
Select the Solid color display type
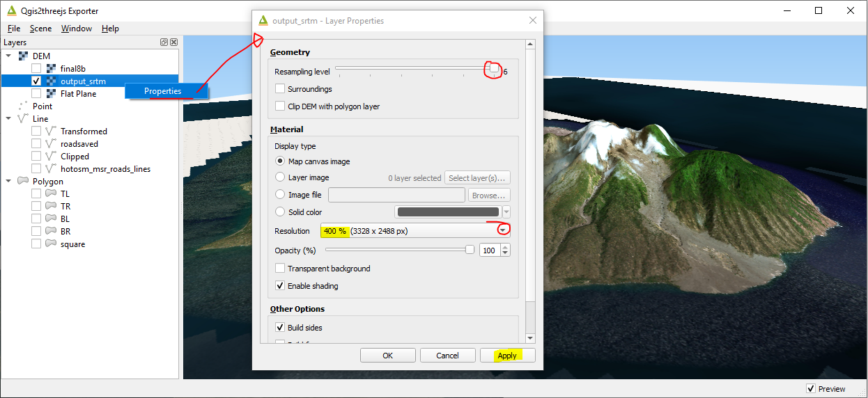[x=280, y=212]
